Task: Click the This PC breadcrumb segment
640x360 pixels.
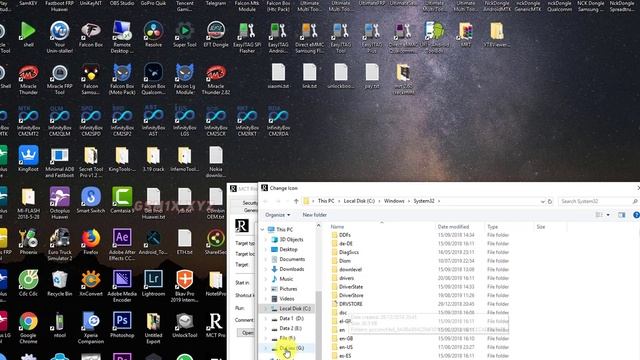Action: 326,201
